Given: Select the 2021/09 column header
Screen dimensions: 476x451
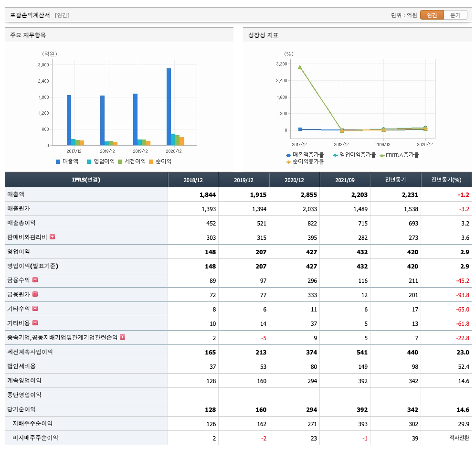Looking at the screenshot, I should click(x=345, y=180).
